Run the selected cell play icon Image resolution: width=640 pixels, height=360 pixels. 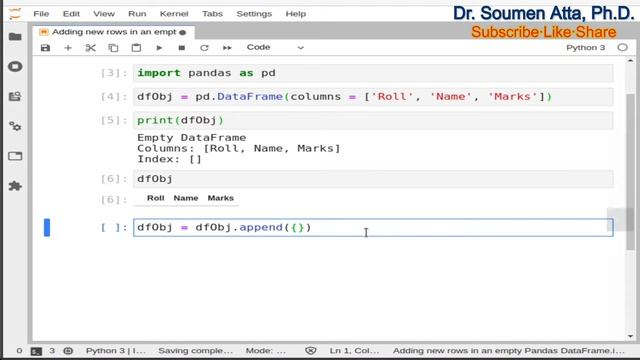click(x=159, y=48)
